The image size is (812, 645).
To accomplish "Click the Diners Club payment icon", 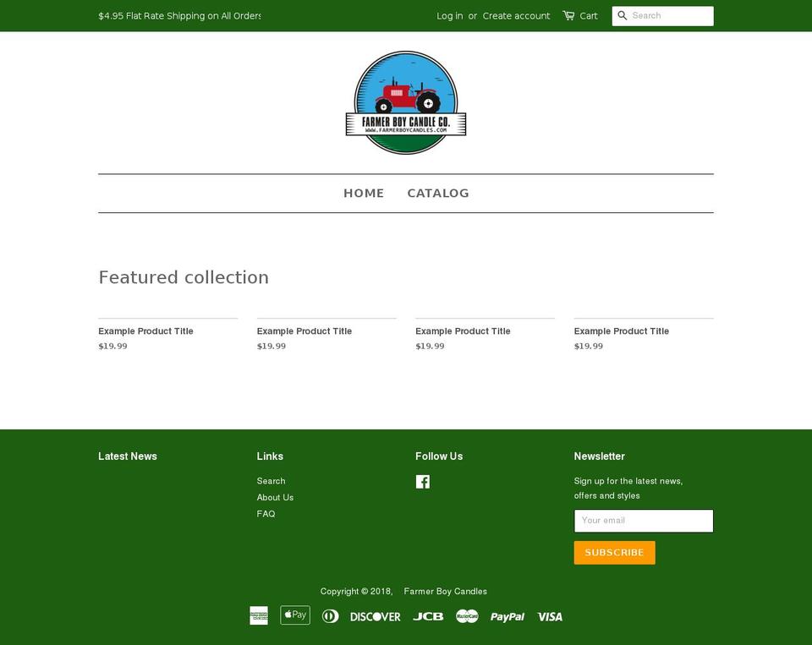I will (331, 616).
